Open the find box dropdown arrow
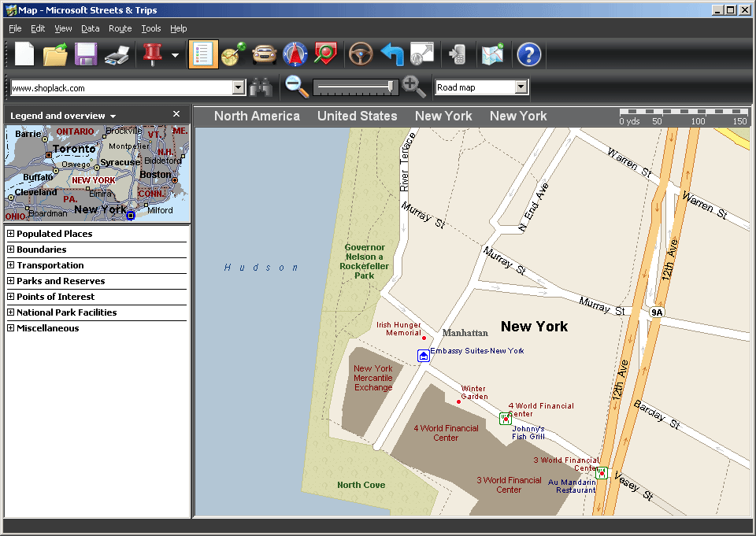Image resolution: width=756 pixels, height=536 pixels. coord(239,87)
